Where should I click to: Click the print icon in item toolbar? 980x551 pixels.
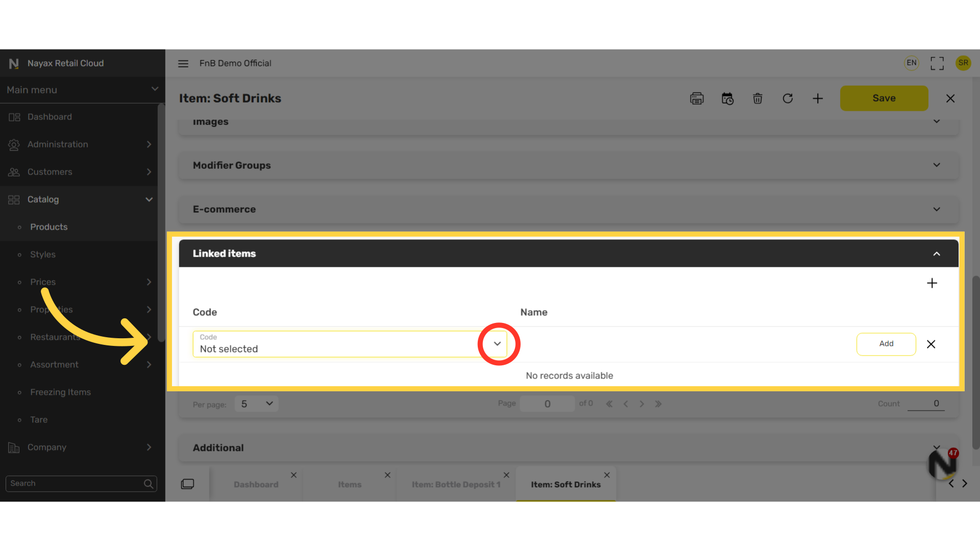click(x=697, y=98)
